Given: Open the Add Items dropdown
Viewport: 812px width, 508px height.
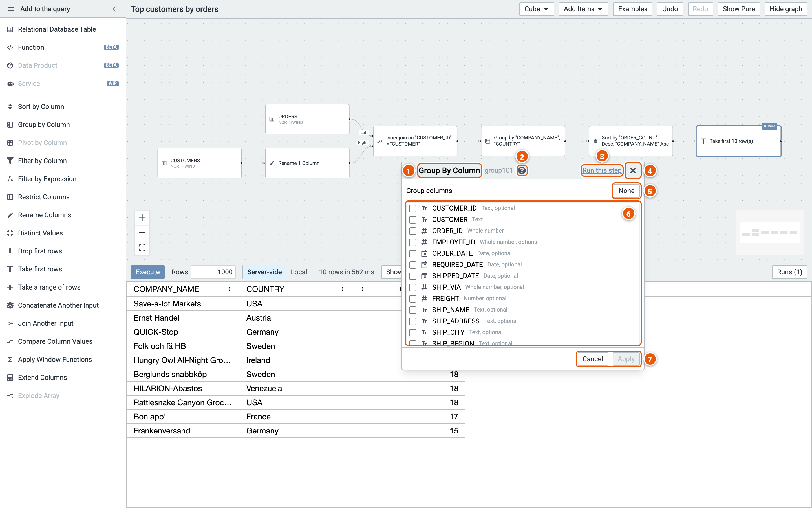Looking at the screenshot, I should [583, 9].
